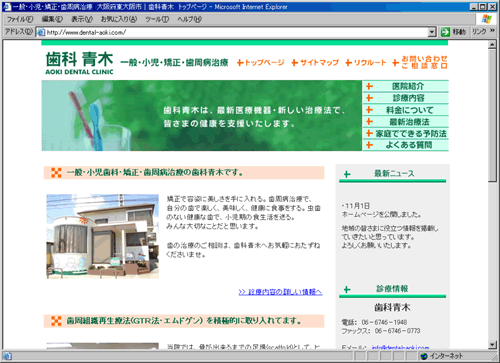The height and width of the screenshot is (363, 500).
Task: Select 料金について in the side menu
Action: point(410,110)
